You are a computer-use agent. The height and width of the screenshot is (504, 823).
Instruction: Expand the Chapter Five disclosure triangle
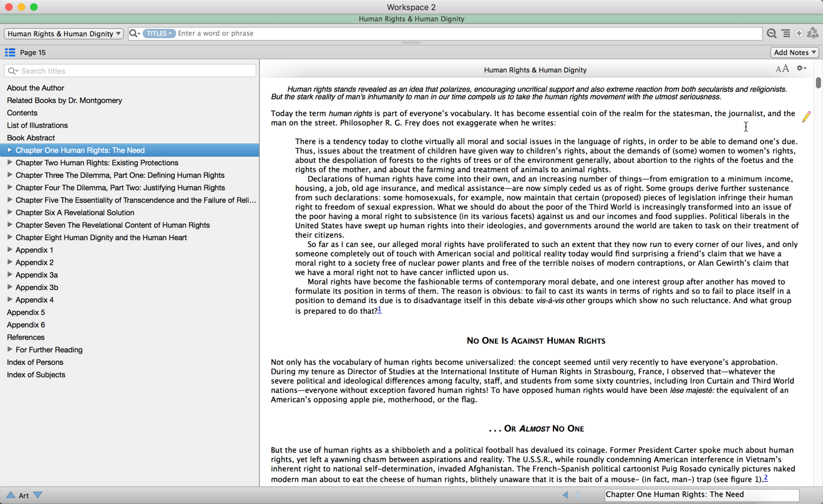click(9, 200)
